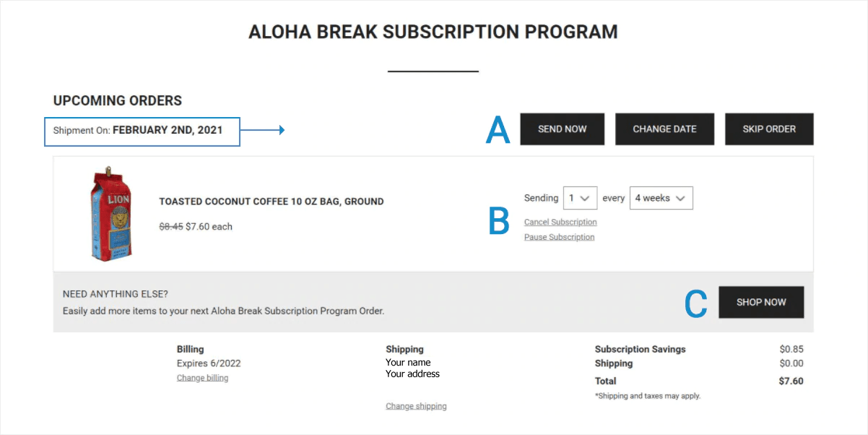Click the Change shipping link
The height and width of the screenshot is (435, 868).
(416, 405)
